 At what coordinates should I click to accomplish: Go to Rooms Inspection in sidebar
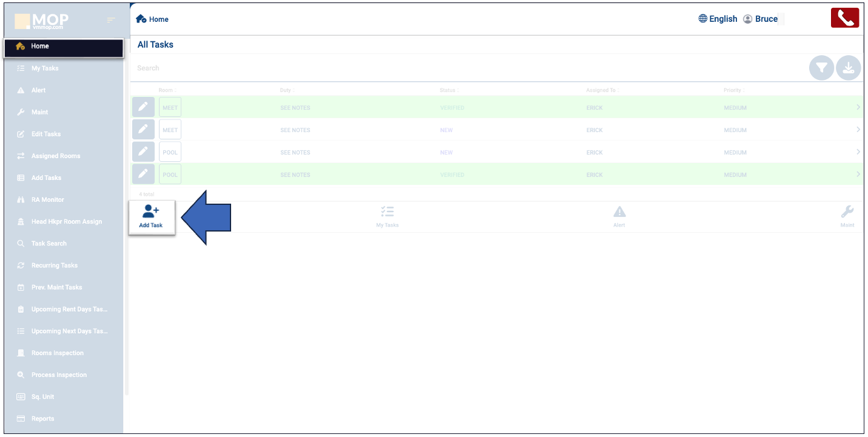pyautogui.click(x=57, y=353)
